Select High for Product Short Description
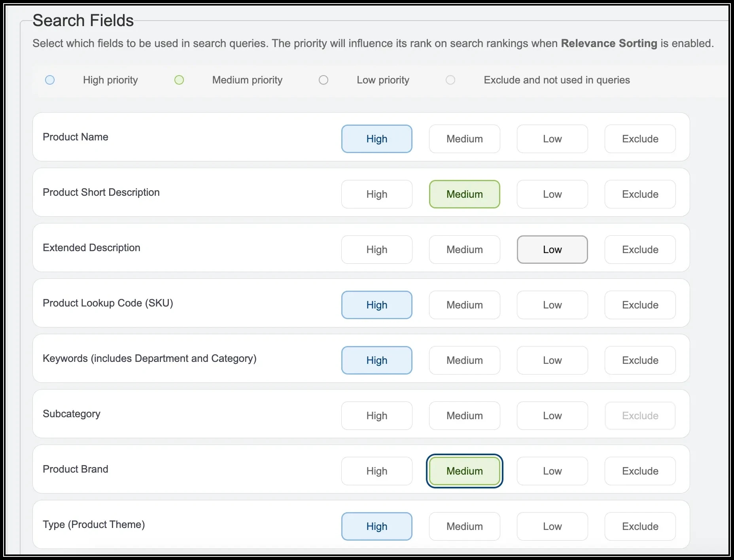The height and width of the screenshot is (560, 734). pyautogui.click(x=376, y=194)
